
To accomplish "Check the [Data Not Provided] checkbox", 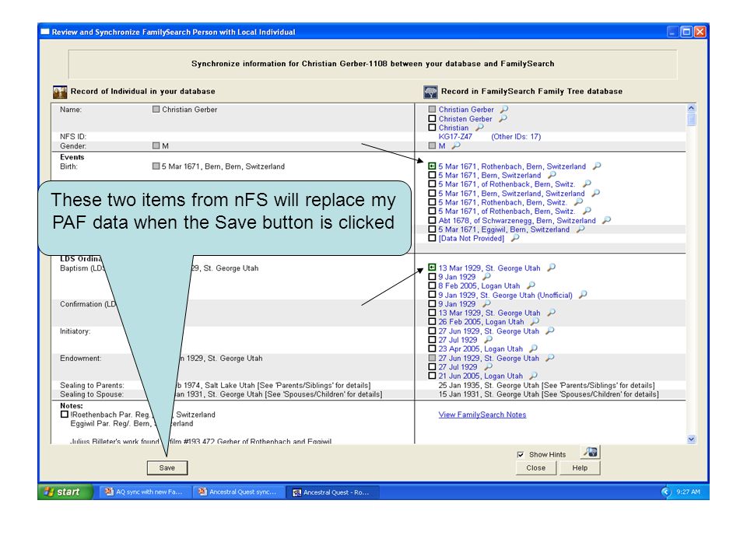I will [432, 238].
